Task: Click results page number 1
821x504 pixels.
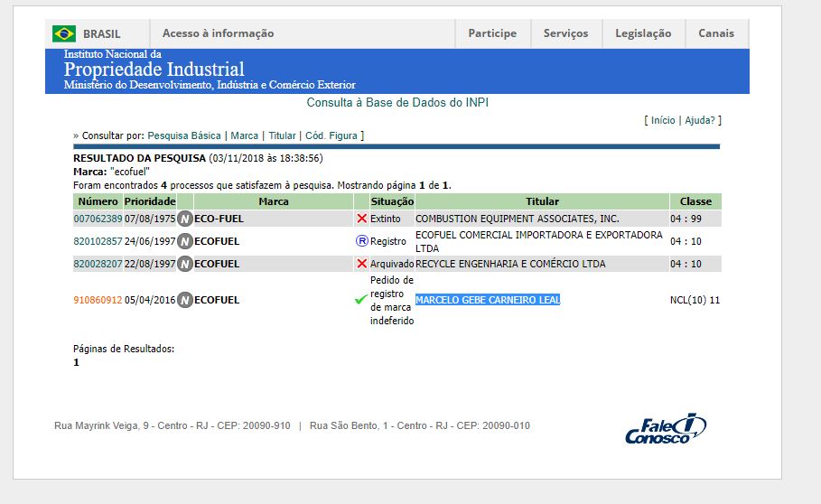Action: pos(77,362)
